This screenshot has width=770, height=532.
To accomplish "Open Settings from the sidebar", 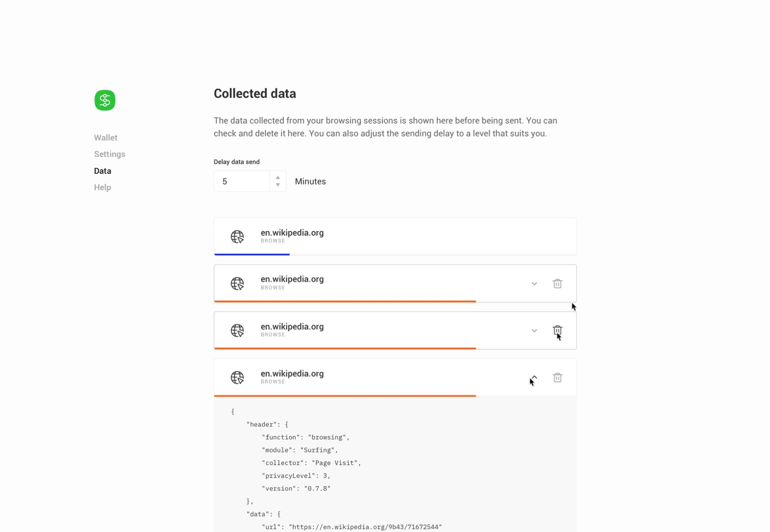I will (109, 154).
